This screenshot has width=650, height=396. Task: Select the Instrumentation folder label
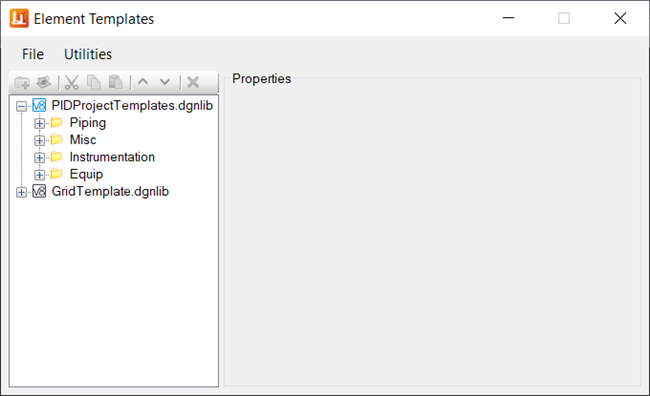tap(112, 157)
